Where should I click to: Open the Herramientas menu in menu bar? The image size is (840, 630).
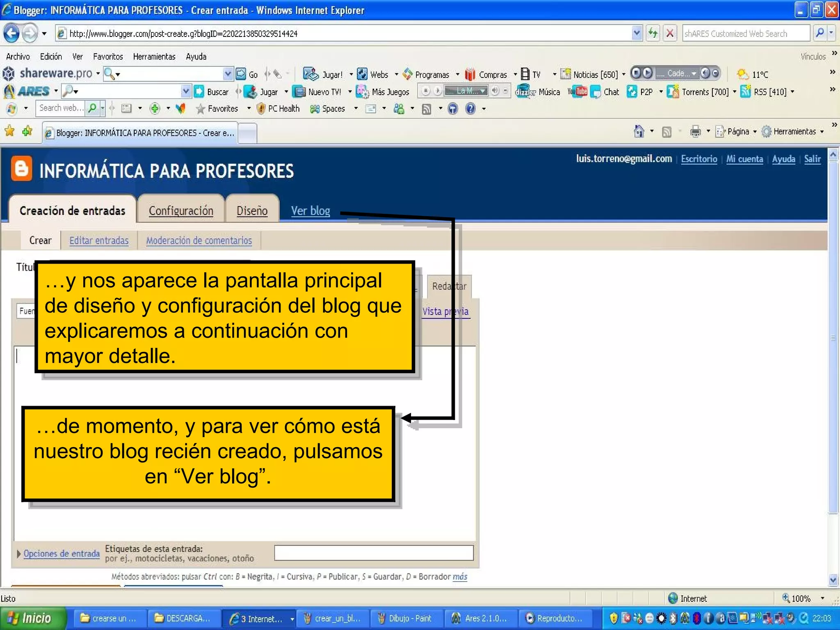point(154,57)
